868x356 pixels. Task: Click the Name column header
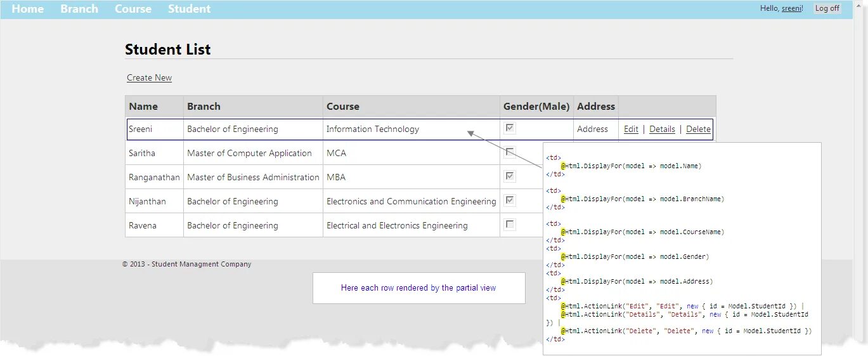click(143, 107)
